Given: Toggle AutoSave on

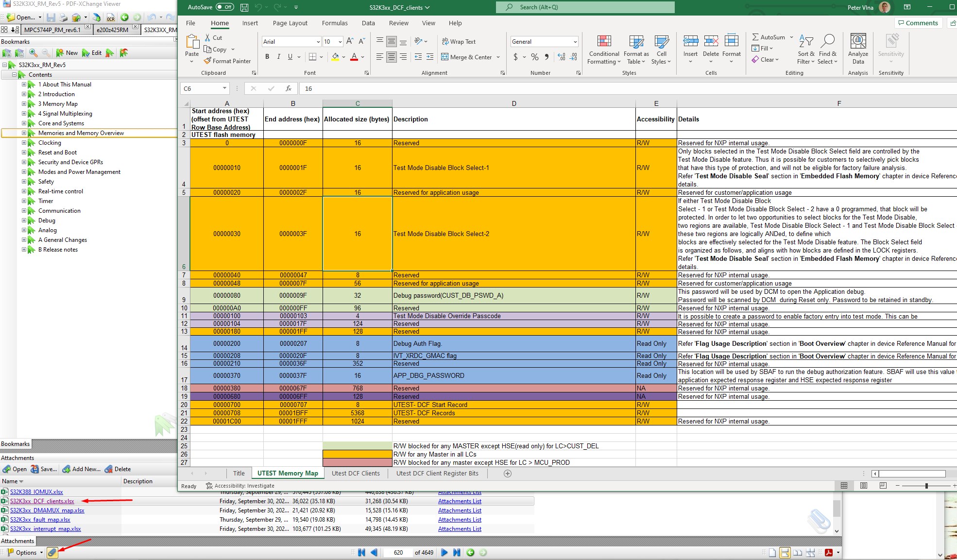Looking at the screenshot, I should click(225, 7).
